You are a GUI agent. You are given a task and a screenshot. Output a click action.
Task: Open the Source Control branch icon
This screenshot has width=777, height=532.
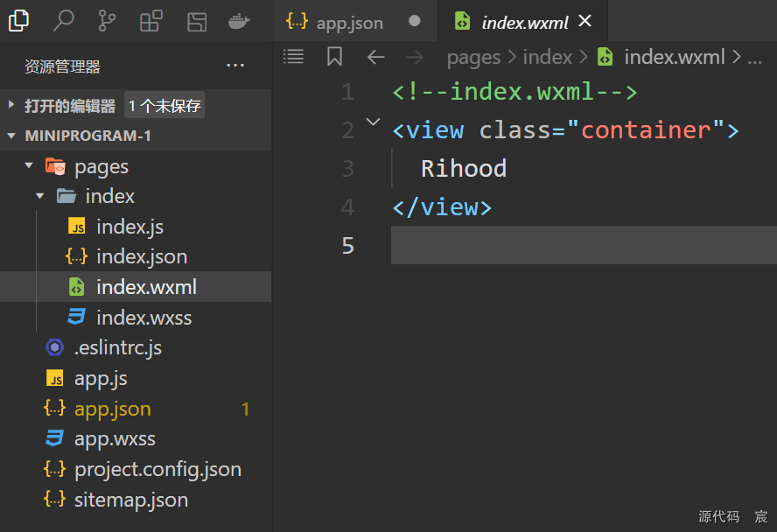point(107,21)
